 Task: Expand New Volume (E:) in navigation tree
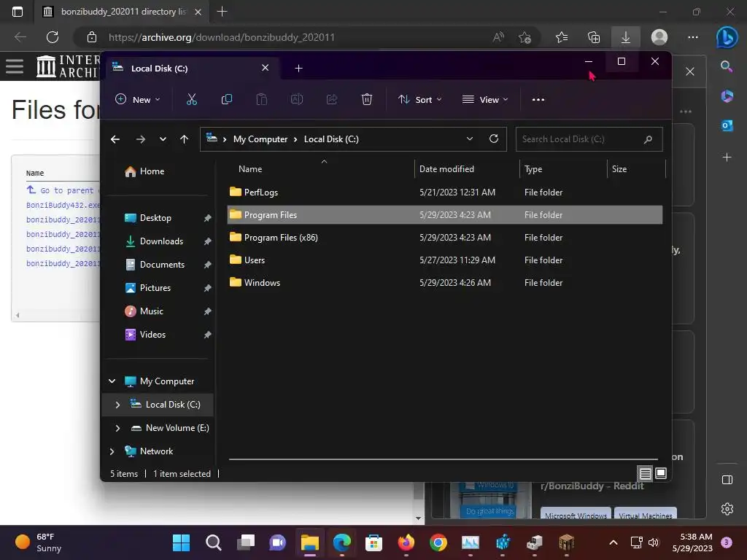(x=117, y=427)
